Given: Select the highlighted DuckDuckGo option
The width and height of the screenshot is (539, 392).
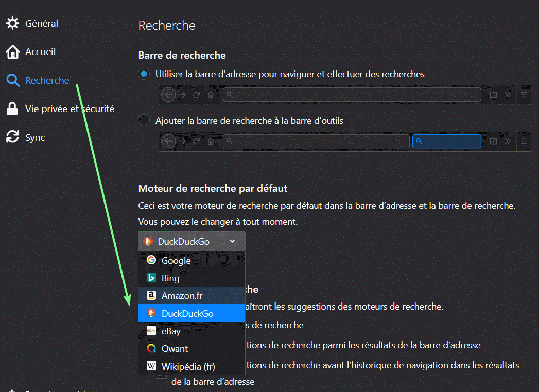Looking at the screenshot, I should pos(192,313).
